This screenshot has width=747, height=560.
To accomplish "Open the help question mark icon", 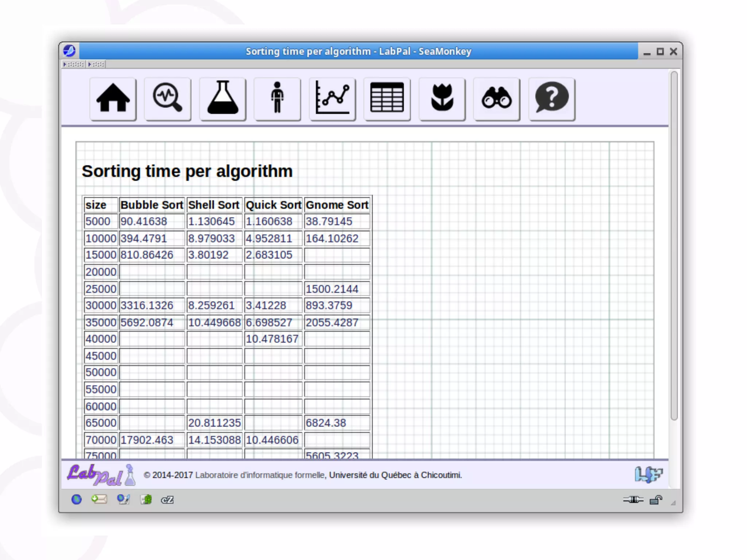I will click(552, 98).
